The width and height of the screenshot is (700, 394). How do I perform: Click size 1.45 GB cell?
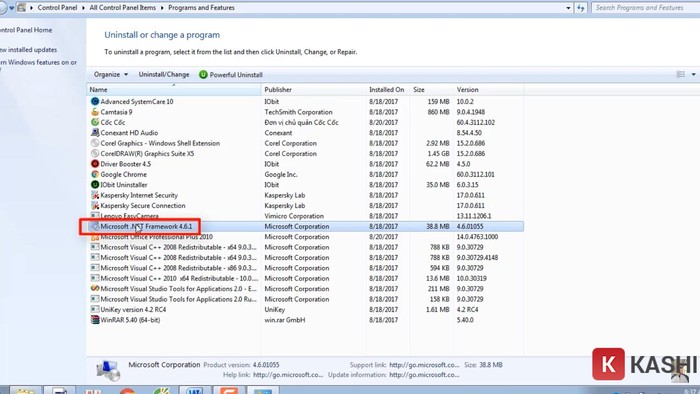tap(438, 153)
